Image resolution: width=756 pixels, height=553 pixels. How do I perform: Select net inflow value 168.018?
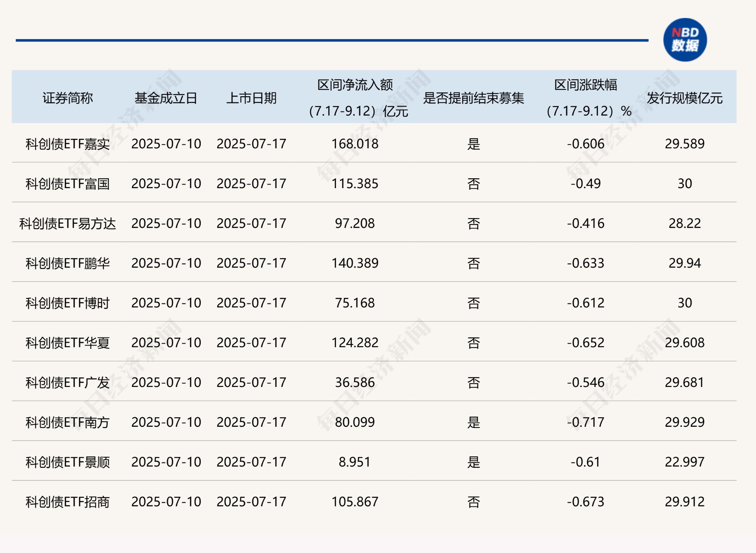click(355, 144)
